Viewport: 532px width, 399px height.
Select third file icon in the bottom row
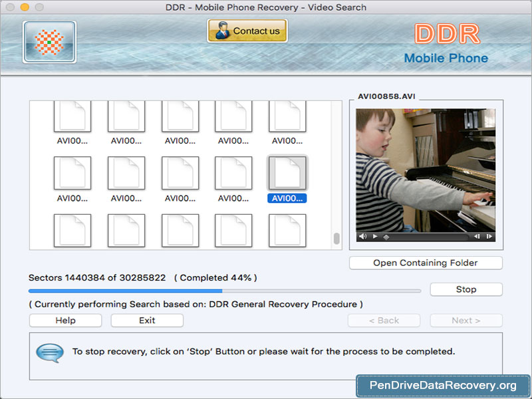(180, 230)
